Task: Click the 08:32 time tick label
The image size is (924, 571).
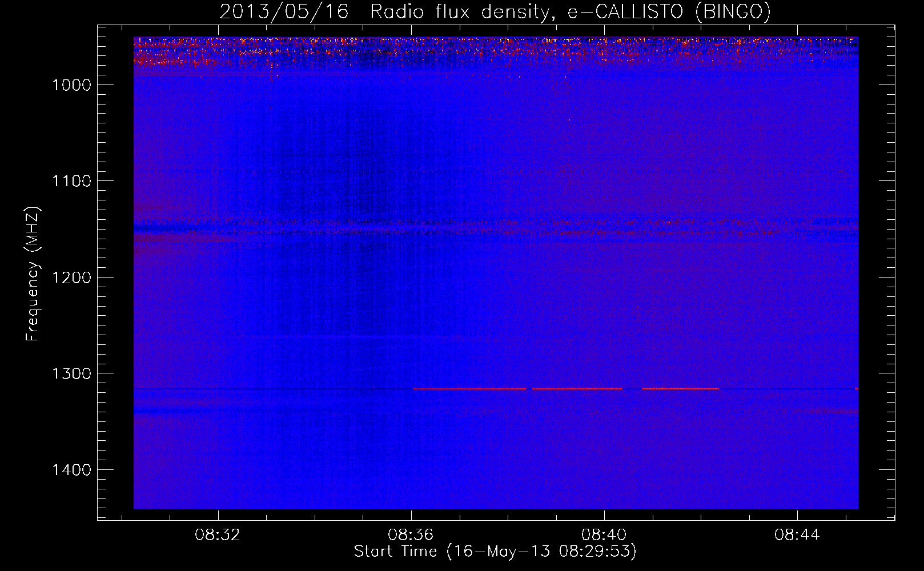Action: tap(218, 535)
